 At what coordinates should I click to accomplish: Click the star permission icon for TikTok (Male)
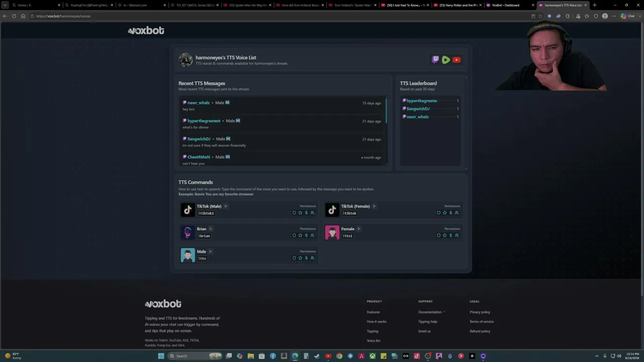coord(300,213)
